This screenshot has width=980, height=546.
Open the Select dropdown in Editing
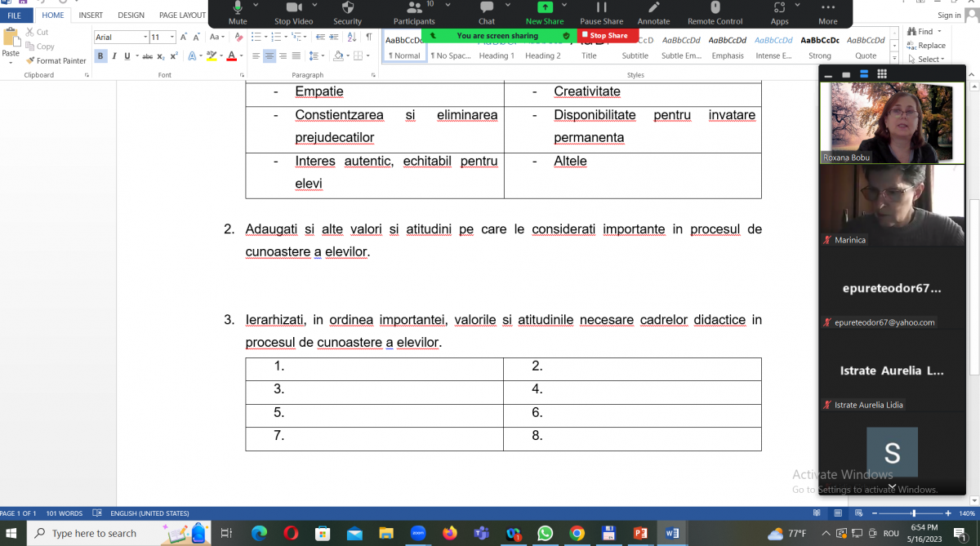pyautogui.click(x=927, y=59)
